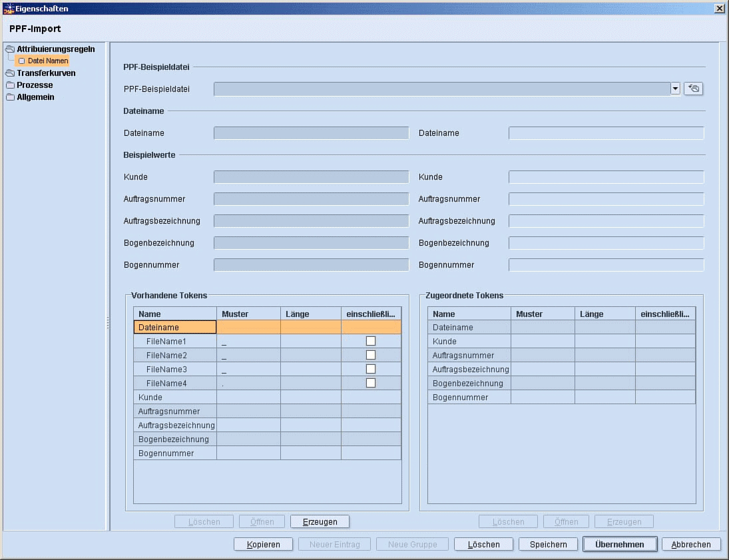The height and width of the screenshot is (560, 729).
Task: Select Kunde row in Vorhandene Tokens
Action: [x=268, y=397]
